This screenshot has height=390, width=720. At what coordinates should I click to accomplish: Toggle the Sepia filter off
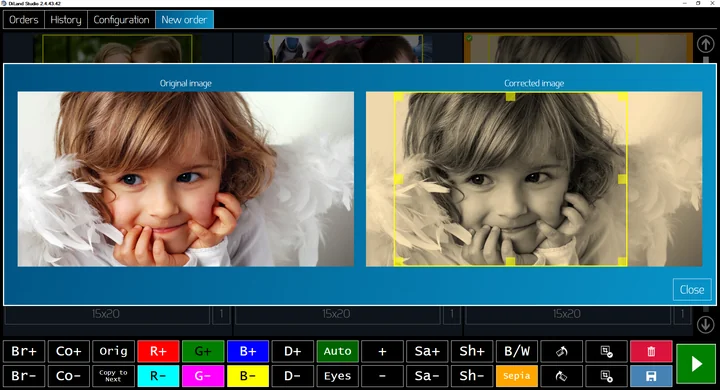(x=517, y=376)
